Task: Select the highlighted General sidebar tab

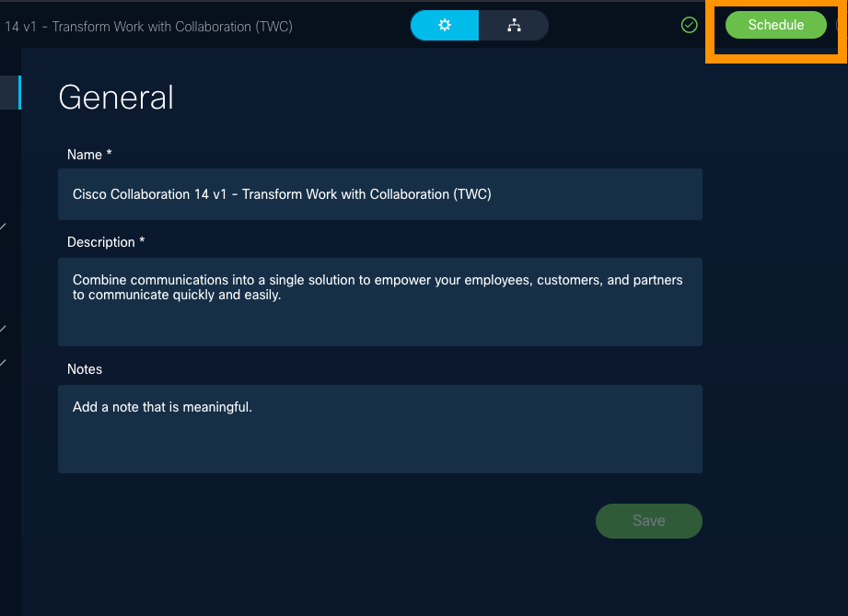Action: [x=10, y=92]
